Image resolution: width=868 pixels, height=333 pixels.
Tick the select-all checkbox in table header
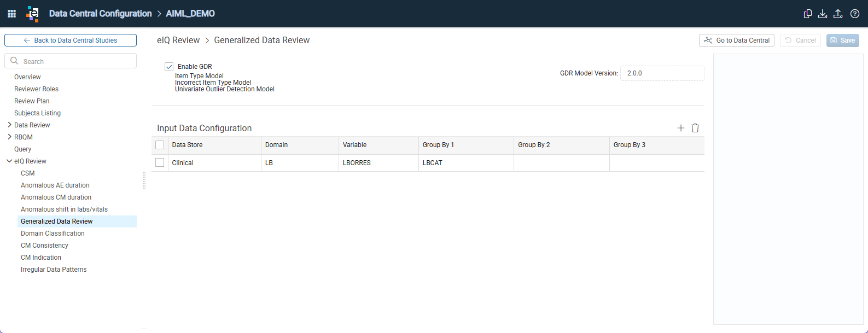click(x=160, y=145)
